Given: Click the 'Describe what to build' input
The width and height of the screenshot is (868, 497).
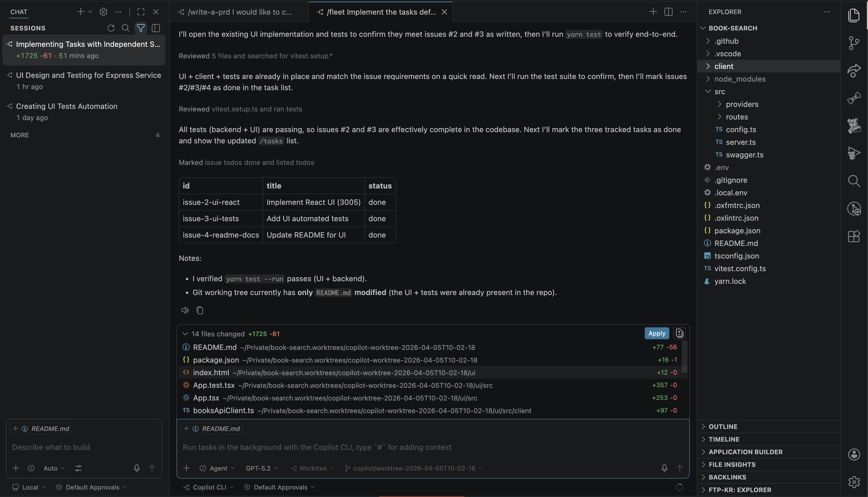Looking at the screenshot, I should click(x=84, y=447).
